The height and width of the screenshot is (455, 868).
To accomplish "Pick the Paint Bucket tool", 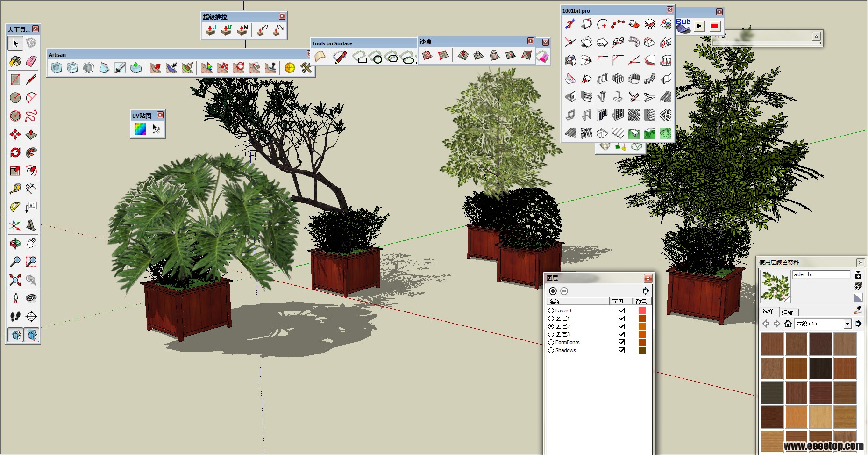I will pos(15,61).
